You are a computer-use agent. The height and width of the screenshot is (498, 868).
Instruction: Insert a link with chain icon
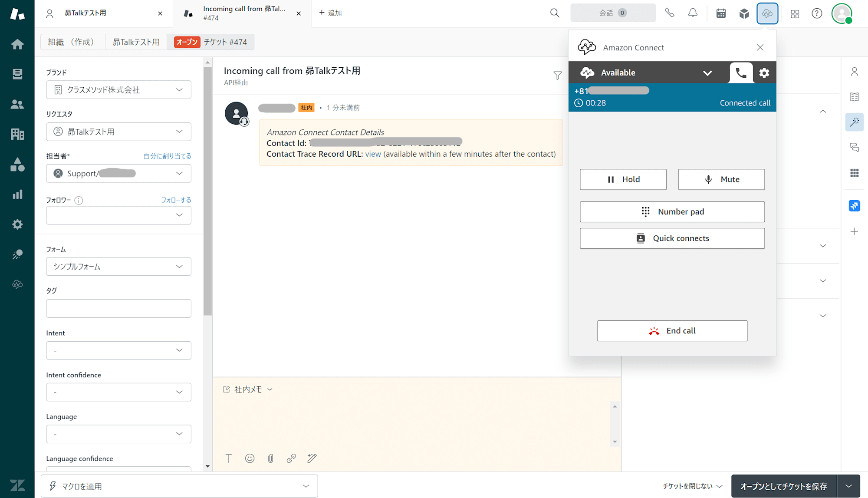291,458
